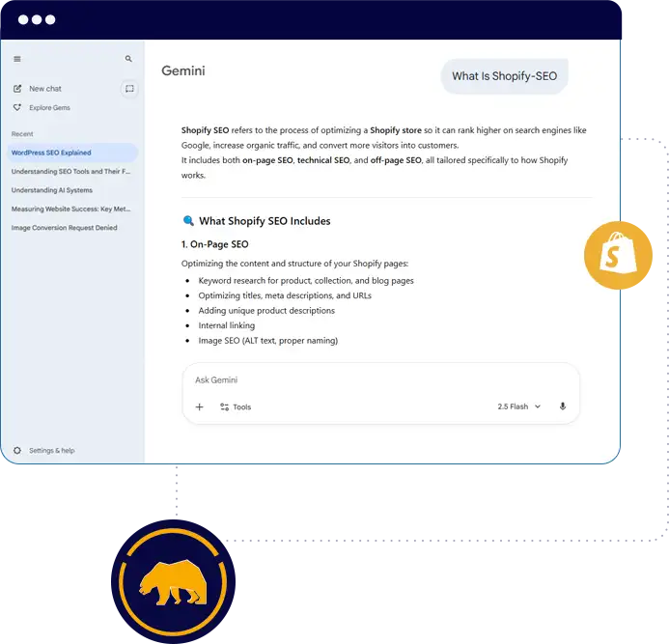Open the Image Conversion Request Denied chat

click(x=64, y=228)
